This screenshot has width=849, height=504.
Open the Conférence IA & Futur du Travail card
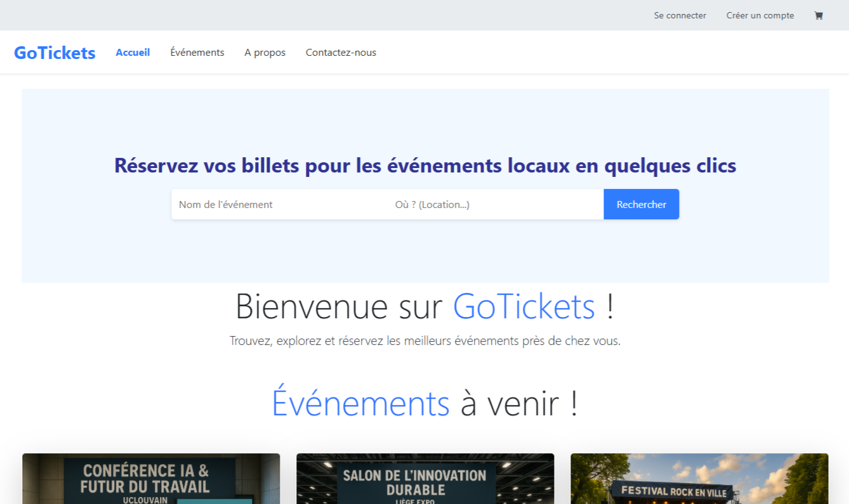pyautogui.click(x=151, y=479)
